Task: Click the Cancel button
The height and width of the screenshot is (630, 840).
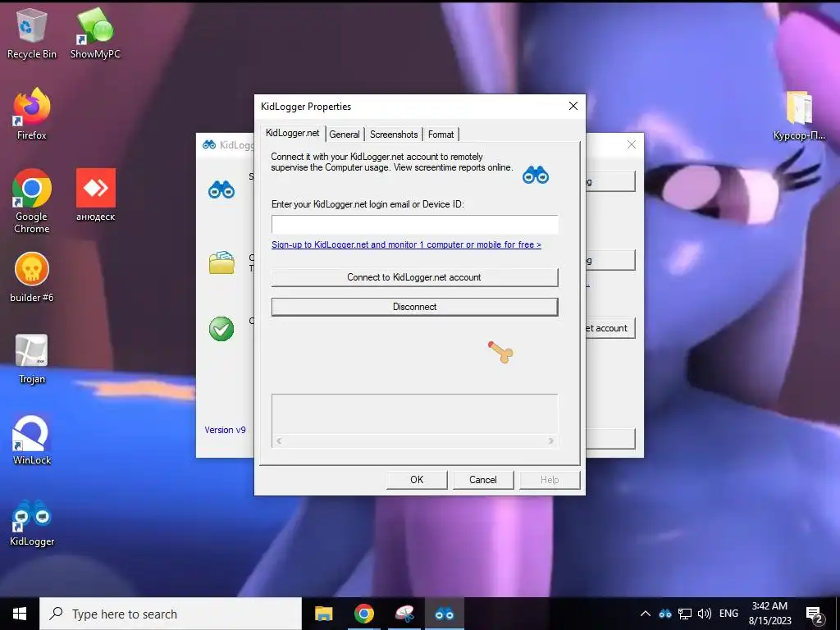Action: point(483,479)
